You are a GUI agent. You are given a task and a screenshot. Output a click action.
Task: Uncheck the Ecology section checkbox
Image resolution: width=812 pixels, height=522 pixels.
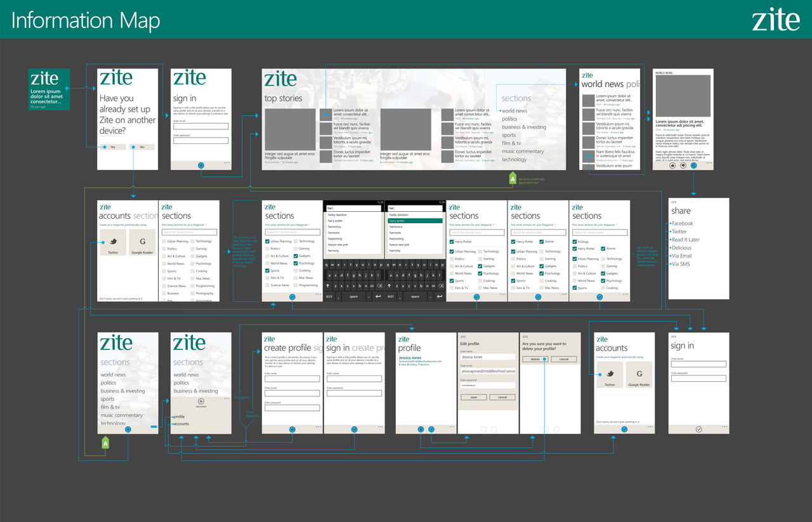pyautogui.click(x=575, y=242)
